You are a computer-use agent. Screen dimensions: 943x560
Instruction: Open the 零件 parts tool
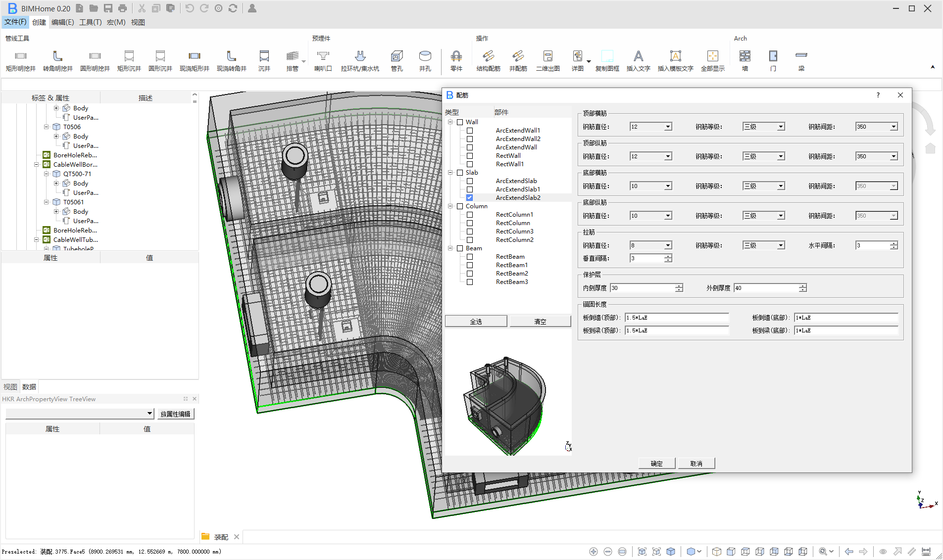[456, 61]
